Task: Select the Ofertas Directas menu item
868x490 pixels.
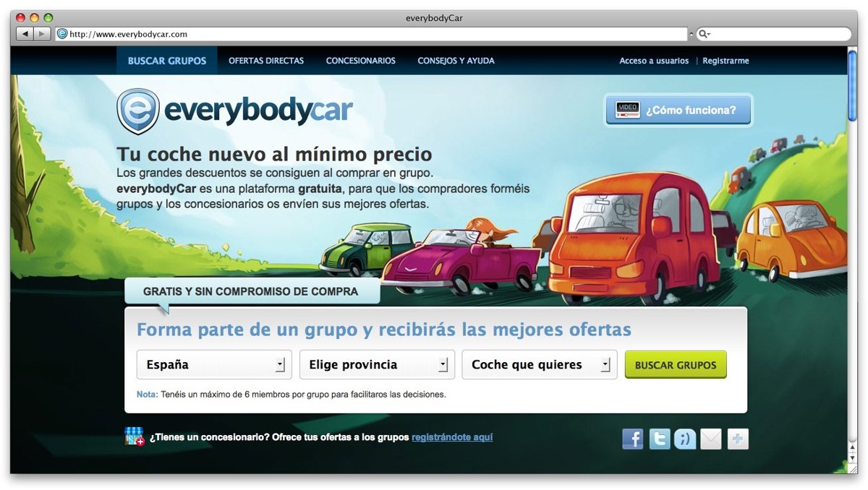Action: point(266,61)
